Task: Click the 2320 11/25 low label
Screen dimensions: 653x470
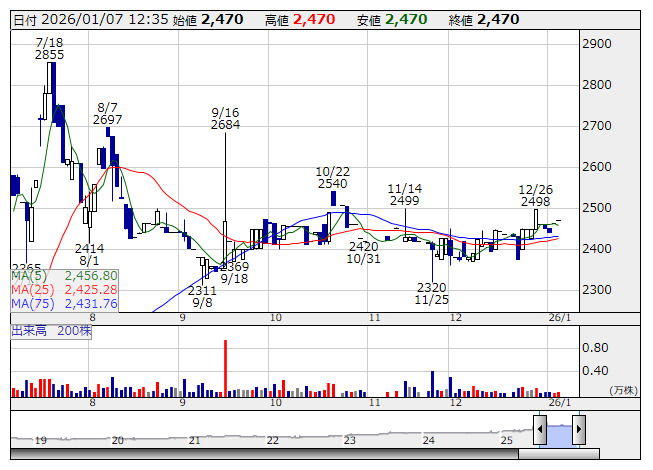Action: point(431,293)
